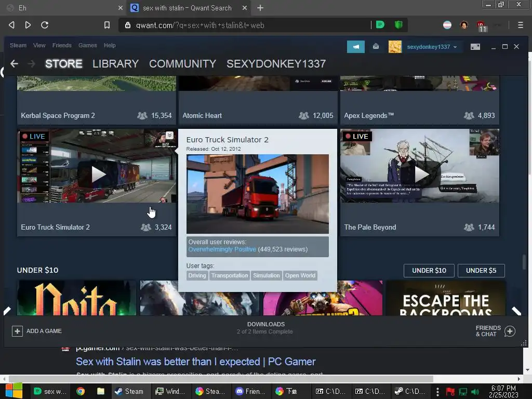
Task: Open browser hamburger menu
Action: [x=521, y=25]
